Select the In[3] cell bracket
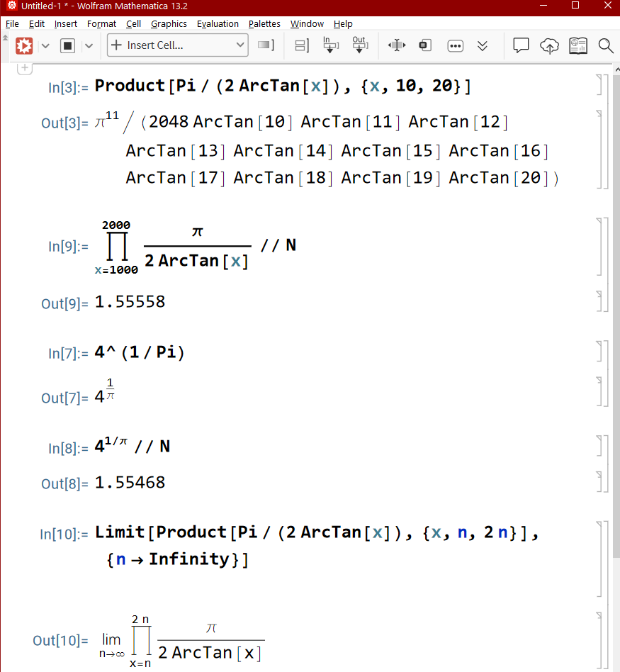620x672 pixels. 599,84
